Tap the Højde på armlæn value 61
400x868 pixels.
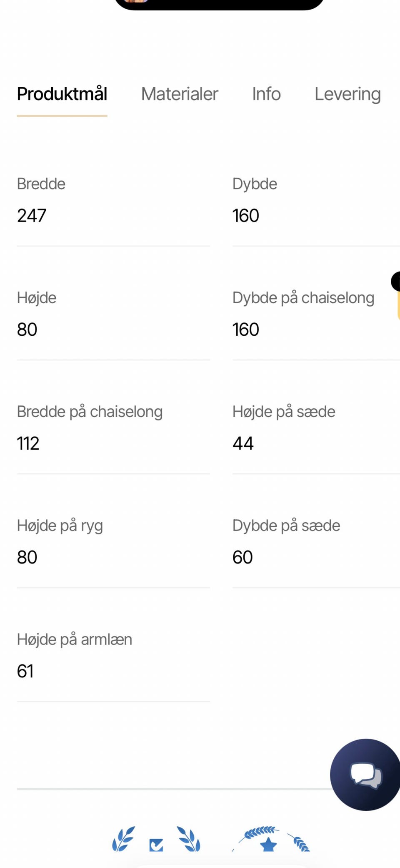tap(25, 671)
